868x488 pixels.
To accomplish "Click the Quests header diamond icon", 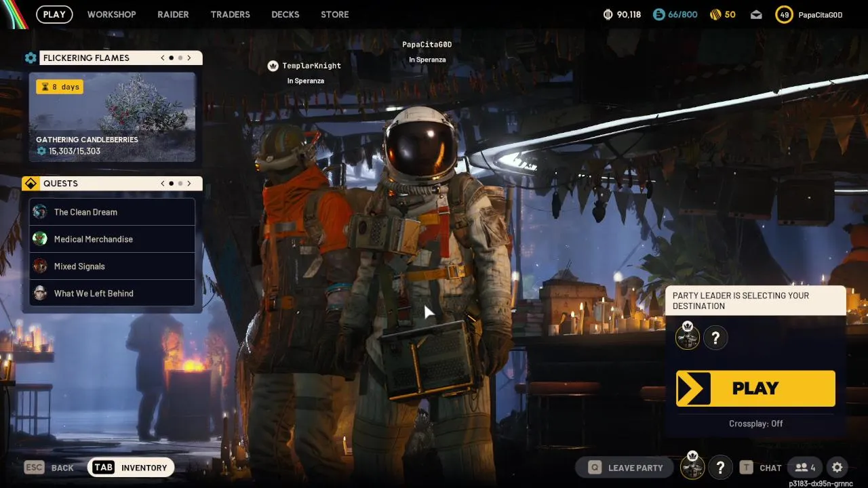I will click(30, 184).
